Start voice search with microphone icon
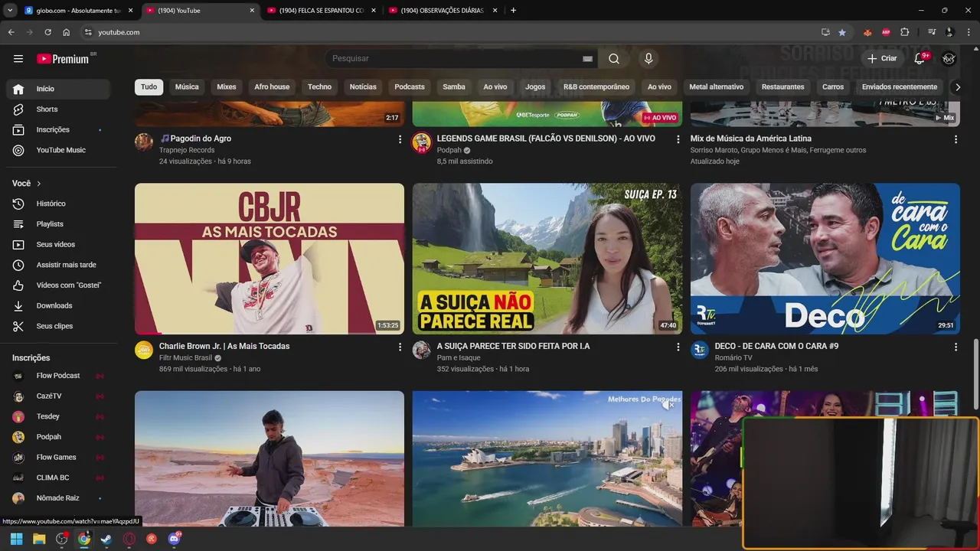The height and width of the screenshot is (551, 980). pos(648,59)
